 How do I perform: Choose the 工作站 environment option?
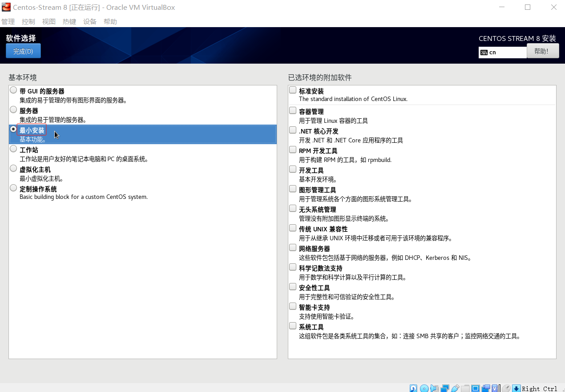pyautogui.click(x=13, y=149)
